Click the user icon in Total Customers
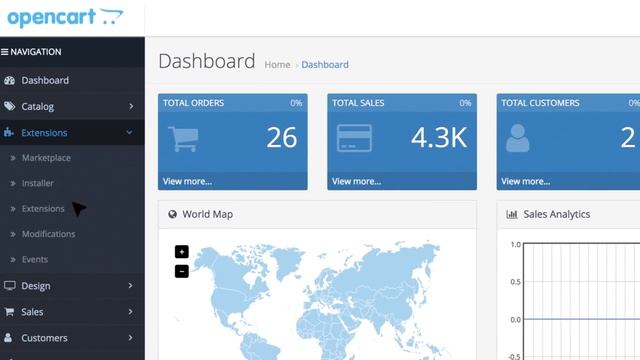 pyautogui.click(x=518, y=138)
